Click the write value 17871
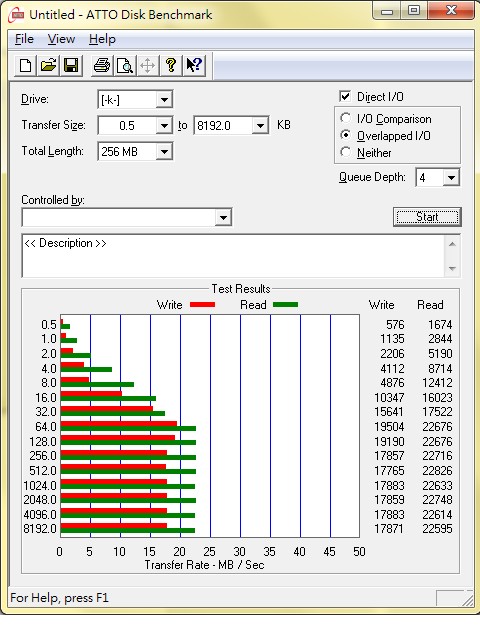The height and width of the screenshot is (640, 480). pos(389,529)
